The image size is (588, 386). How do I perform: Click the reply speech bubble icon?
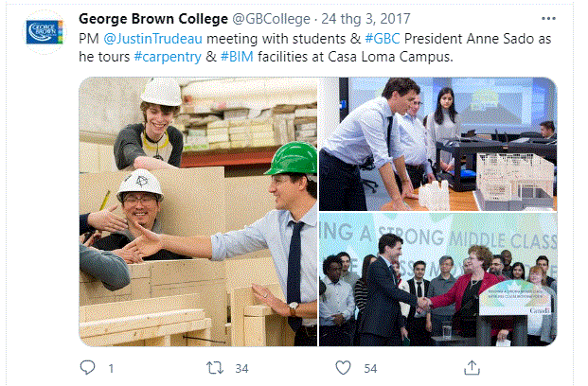tap(88, 367)
